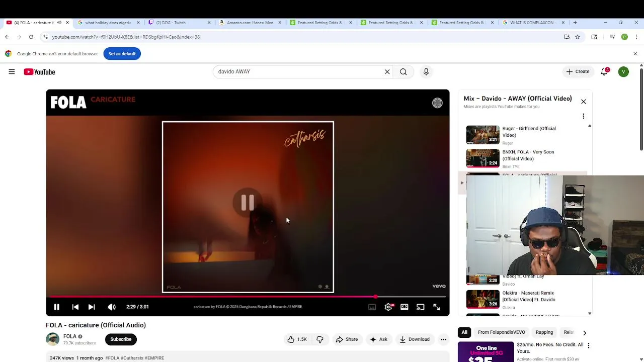The image size is (644, 362).
Task: Open the Mix playlist options menu
Action: pos(584,116)
